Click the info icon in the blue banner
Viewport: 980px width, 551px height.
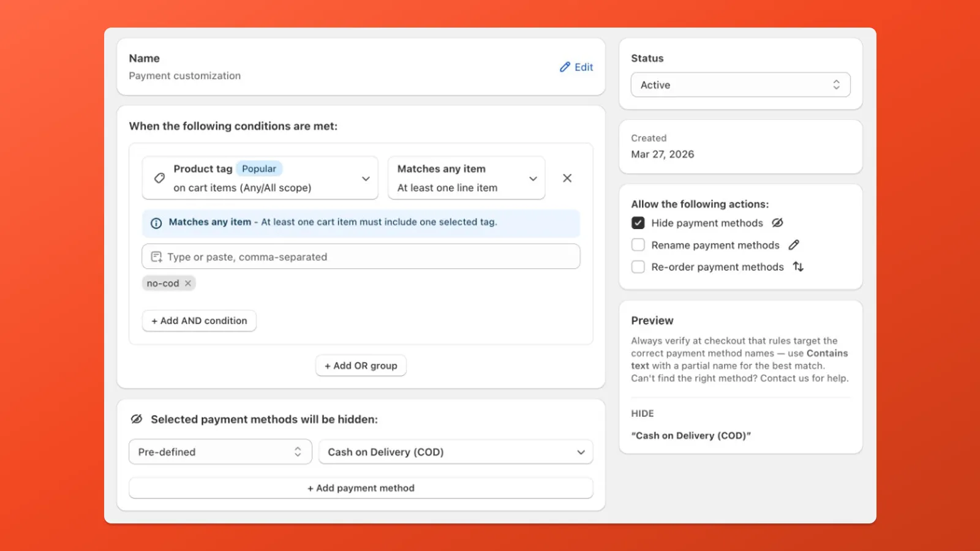(x=156, y=223)
